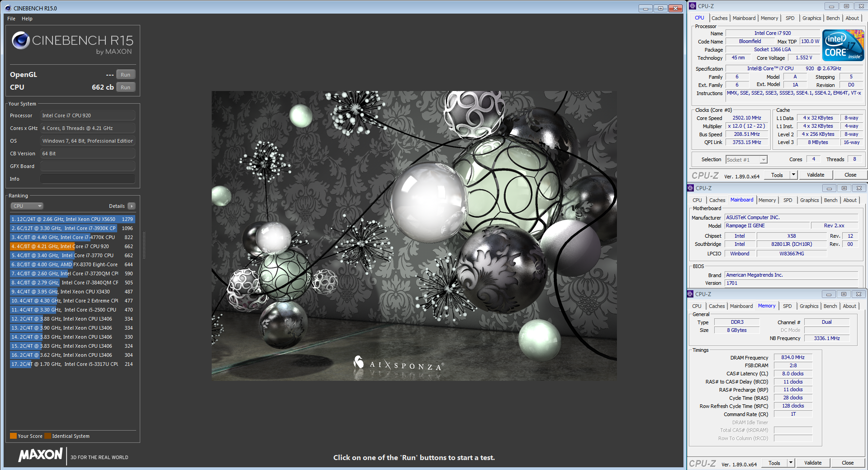Select ranking row Intel Core i5-3317U
This screenshot has width=868, height=470.
coord(72,364)
